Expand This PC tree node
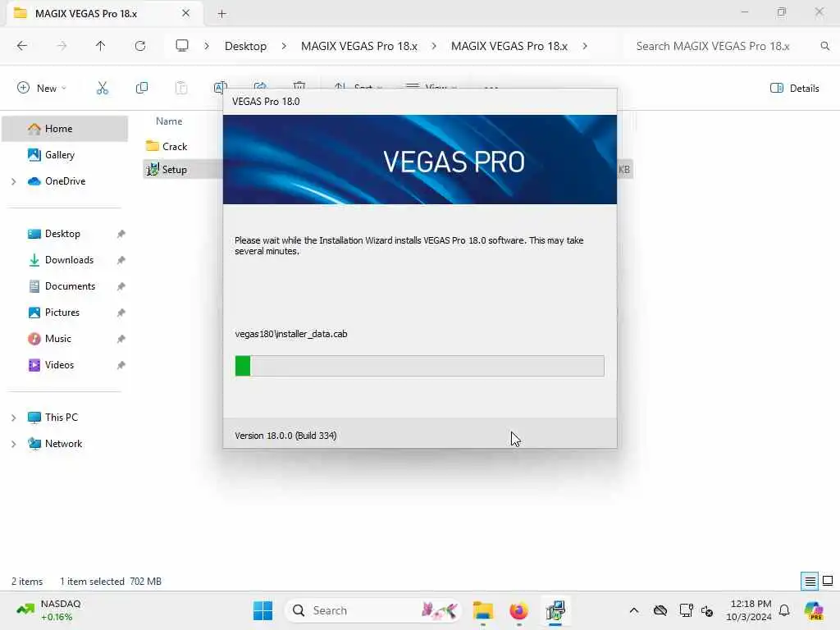Image resolution: width=840 pixels, height=630 pixels. click(x=13, y=418)
